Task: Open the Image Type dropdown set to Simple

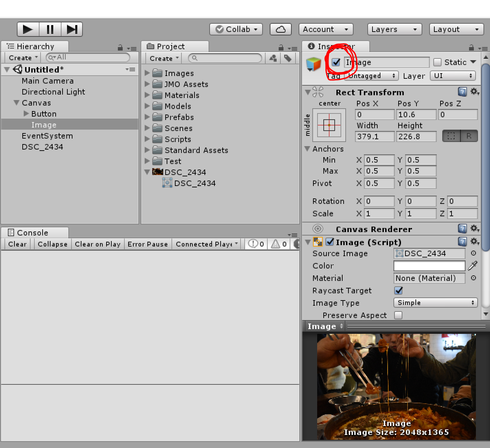Action: [x=435, y=303]
